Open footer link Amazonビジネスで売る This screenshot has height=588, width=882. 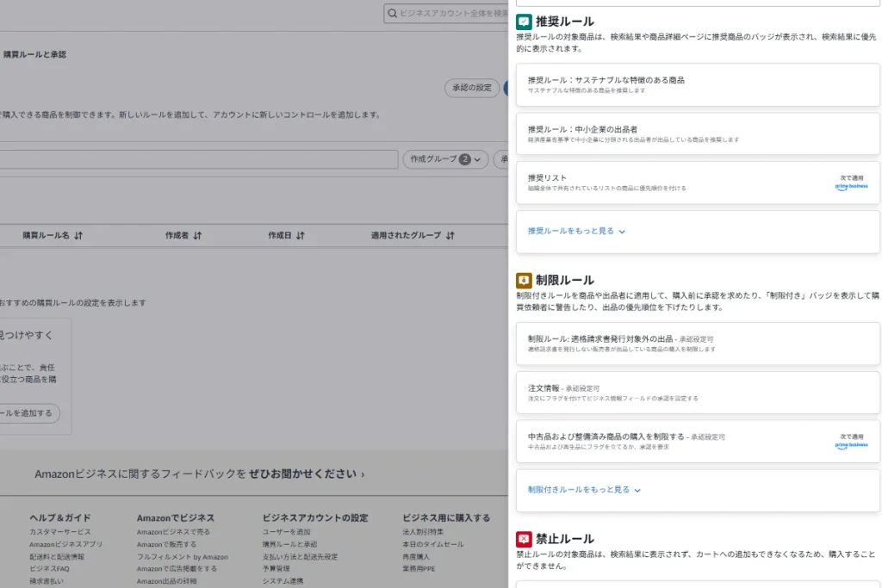(x=173, y=532)
